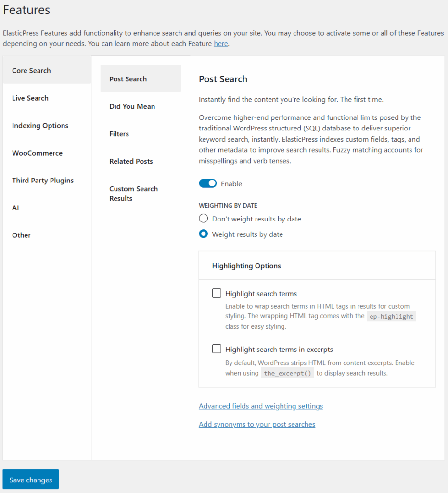Open Related Posts sub-tab
The image size is (448, 493).
click(131, 161)
